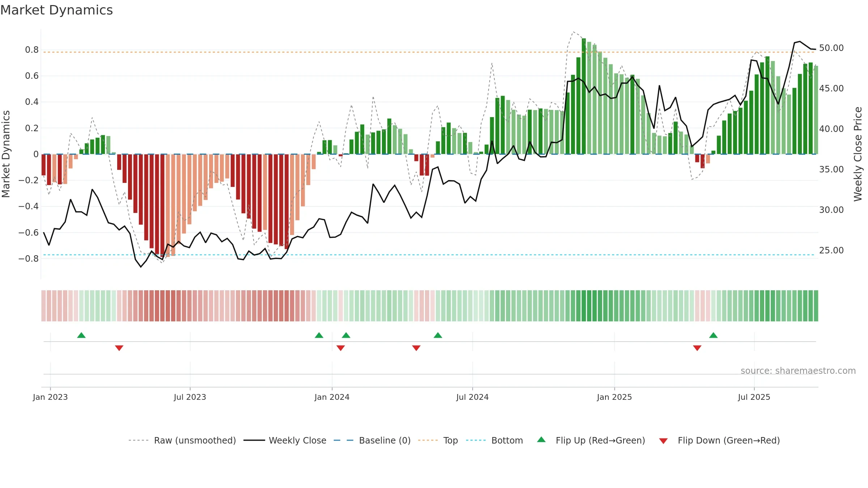Click the green flip-up marker right after Jan 2024
868x488 pixels.
[x=346, y=335]
